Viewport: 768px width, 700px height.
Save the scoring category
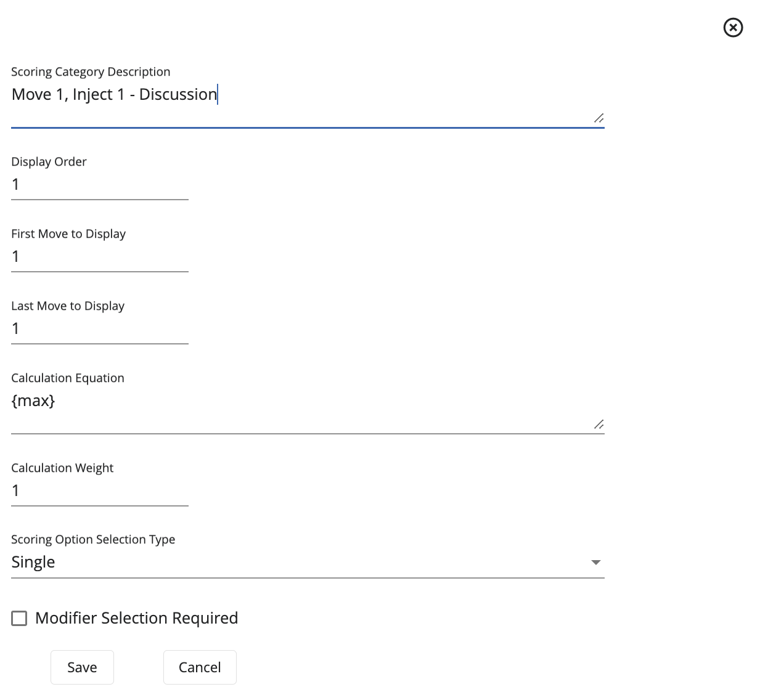point(82,667)
